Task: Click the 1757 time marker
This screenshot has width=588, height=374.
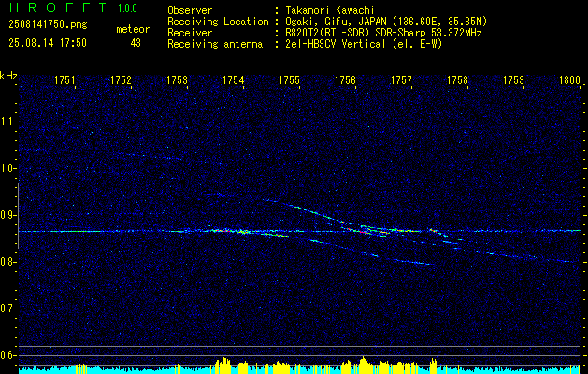Action: pos(401,80)
